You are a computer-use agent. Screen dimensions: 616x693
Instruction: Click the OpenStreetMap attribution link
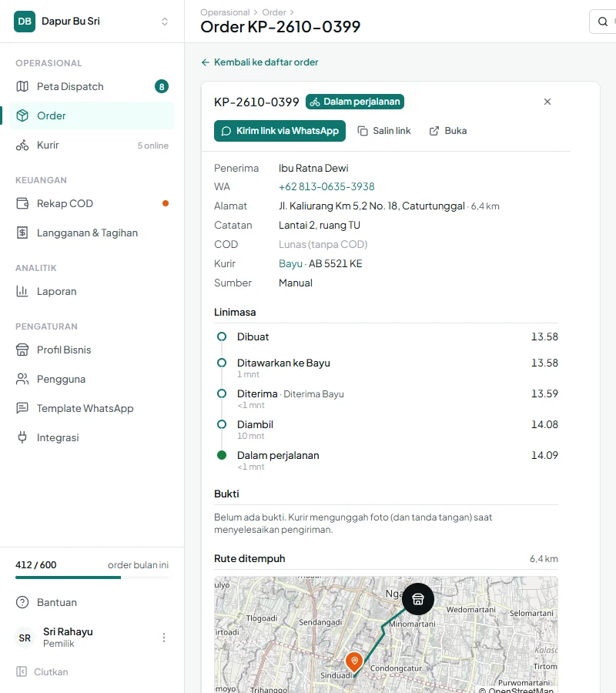(521, 690)
